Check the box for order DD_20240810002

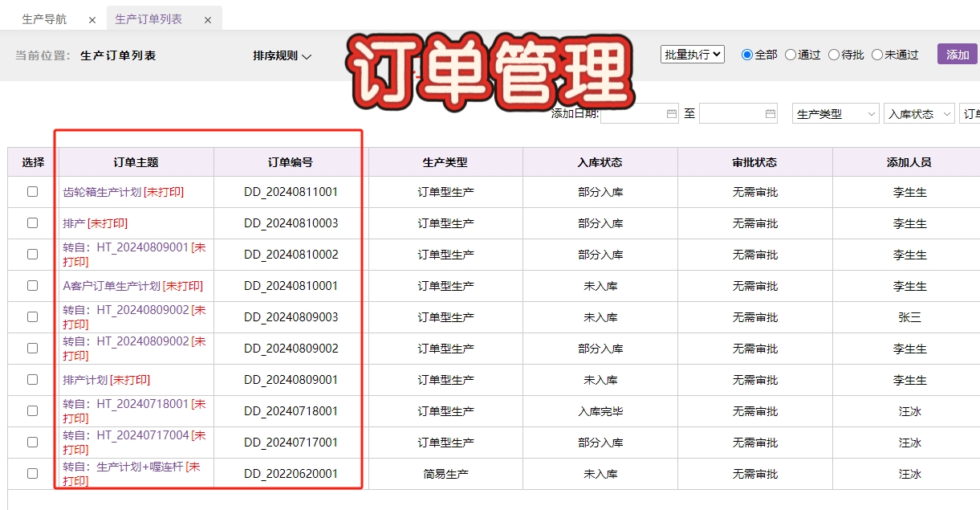tap(33, 255)
